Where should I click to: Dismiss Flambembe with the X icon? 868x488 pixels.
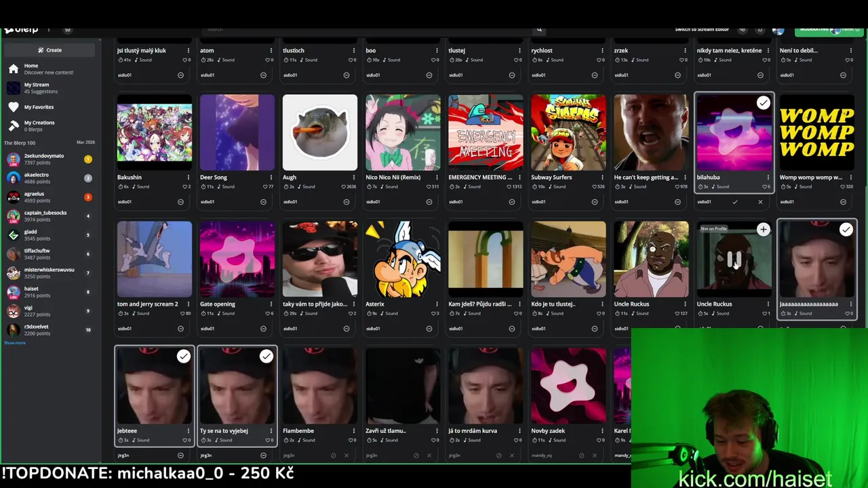346,455
